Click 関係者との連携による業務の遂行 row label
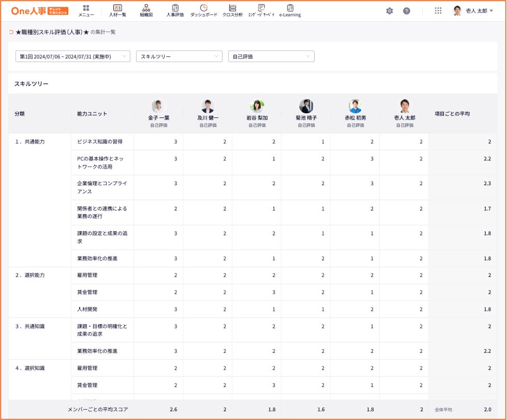507x420 pixels. pos(102,213)
